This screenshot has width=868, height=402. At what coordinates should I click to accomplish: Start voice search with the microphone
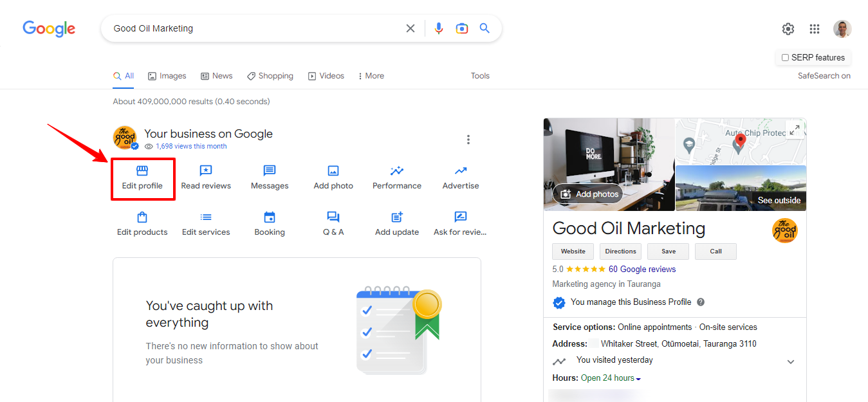pos(439,28)
